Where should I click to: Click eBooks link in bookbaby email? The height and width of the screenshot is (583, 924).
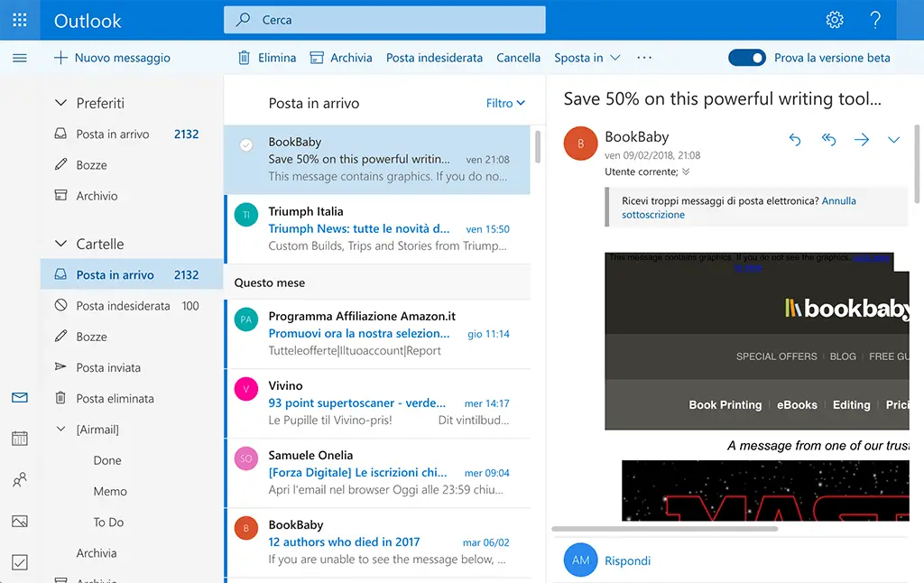click(797, 405)
